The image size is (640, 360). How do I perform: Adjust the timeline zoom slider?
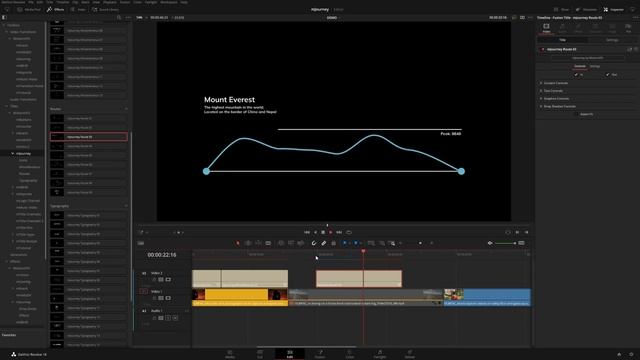click(420, 243)
